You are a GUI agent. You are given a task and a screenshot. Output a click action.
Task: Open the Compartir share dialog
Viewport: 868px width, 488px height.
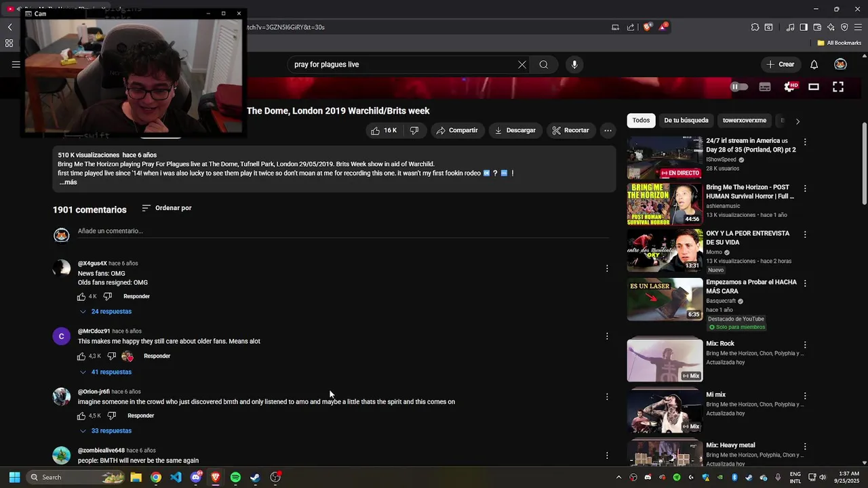pyautogui.click(x=457, y=130)
